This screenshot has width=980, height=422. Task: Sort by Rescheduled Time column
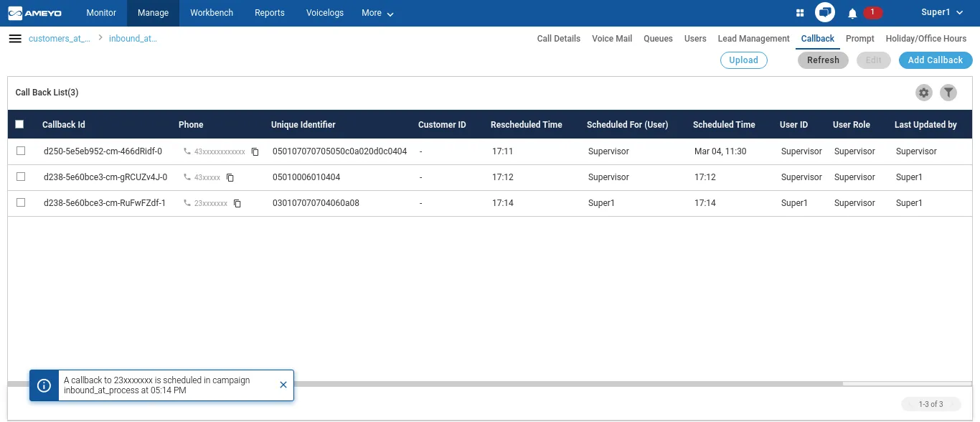tap(527, 125)
